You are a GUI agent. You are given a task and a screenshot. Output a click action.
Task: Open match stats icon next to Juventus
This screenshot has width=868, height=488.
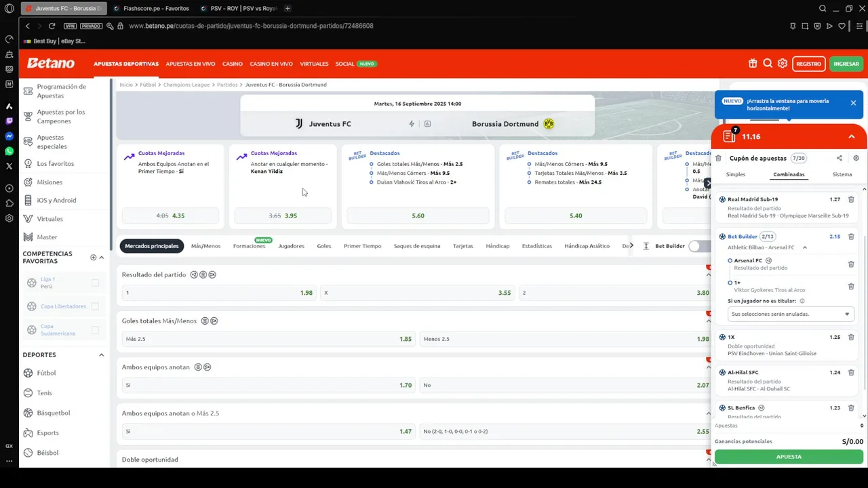pyautogui.click(x=428, y=124)
